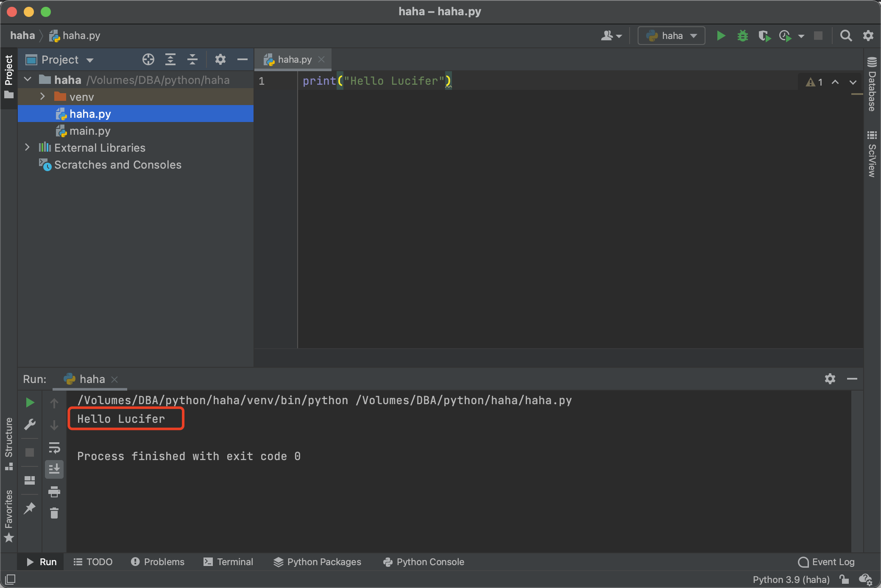The width and height of the screenshot is (881, 588).
Task: Select main.py in project tree
Action: [x=136, y=130]
